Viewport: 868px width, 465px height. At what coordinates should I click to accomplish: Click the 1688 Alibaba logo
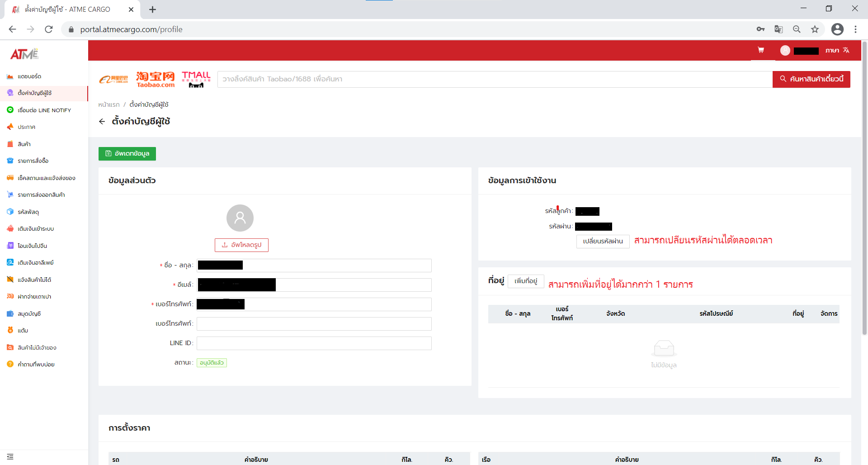click(x=113, y=79)
